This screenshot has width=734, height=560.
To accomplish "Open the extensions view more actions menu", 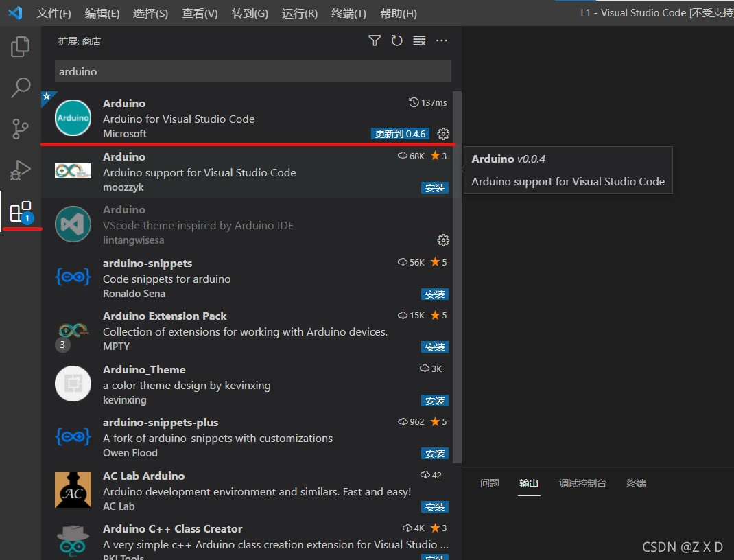I will click(x=442, y=40).
